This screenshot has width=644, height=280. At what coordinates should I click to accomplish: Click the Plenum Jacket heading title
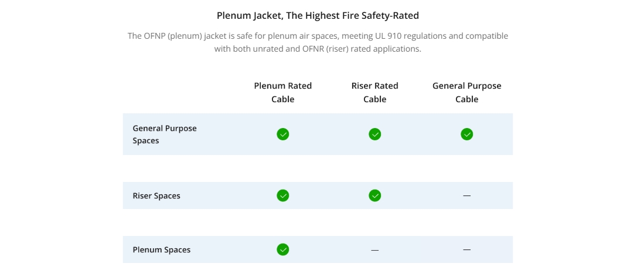tap(318, 16)
